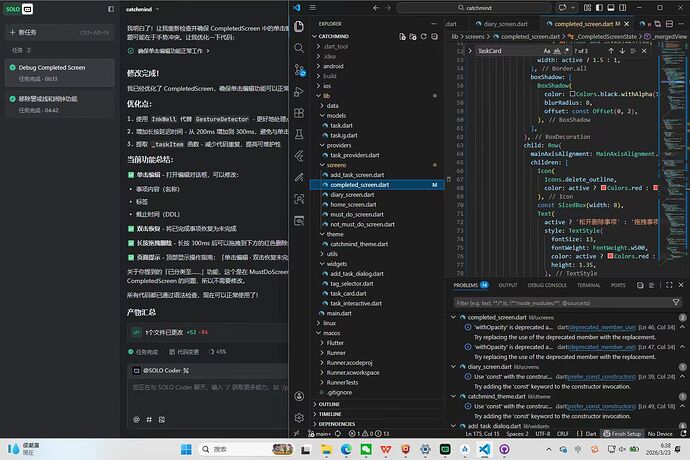Click the @ mention icon in SOLO chat

point(136,420)
